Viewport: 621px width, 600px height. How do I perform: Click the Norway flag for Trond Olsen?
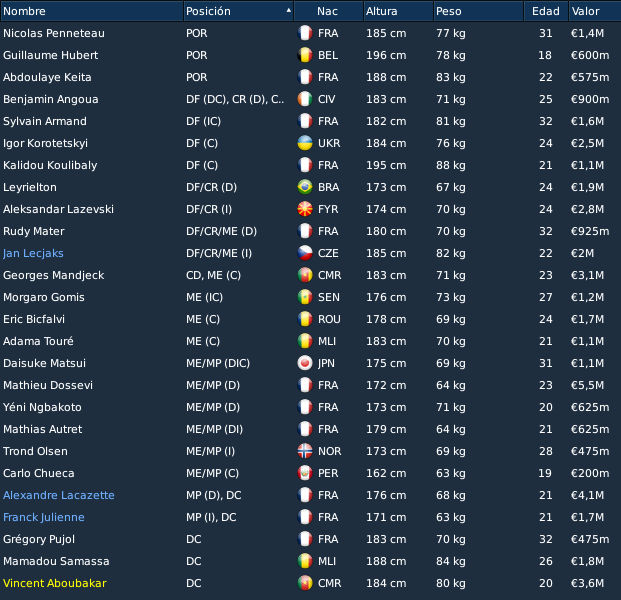coord(305,451)
